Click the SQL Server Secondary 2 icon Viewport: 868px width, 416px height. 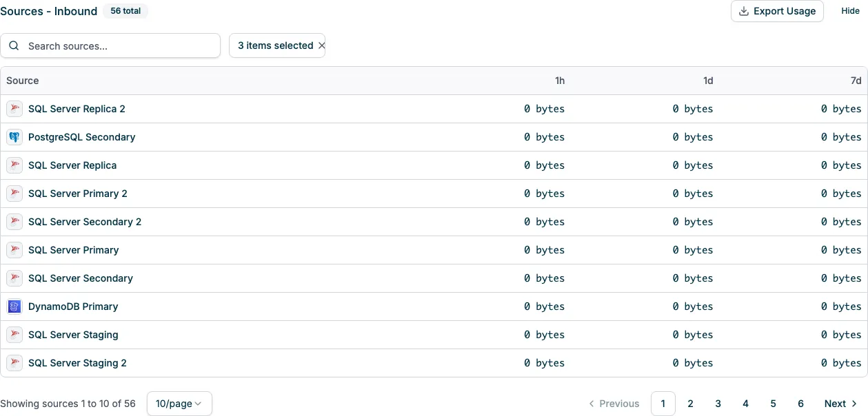pos(14,222)
